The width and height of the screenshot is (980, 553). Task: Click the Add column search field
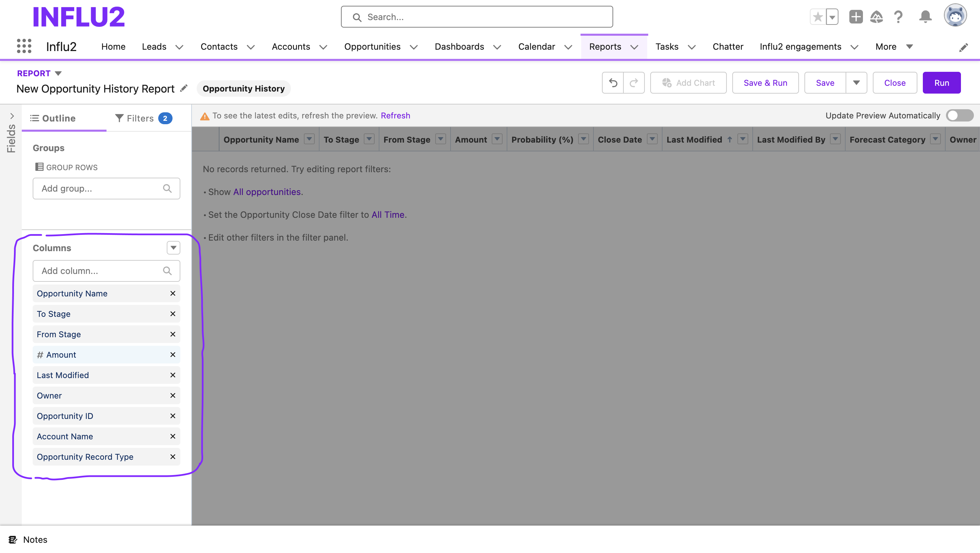(x=106, y=271)
